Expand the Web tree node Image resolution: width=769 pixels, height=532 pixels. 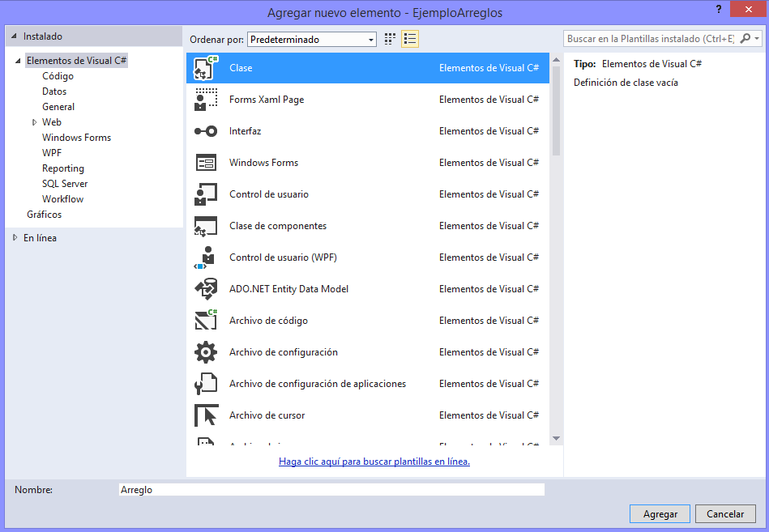tap(35, 122)
